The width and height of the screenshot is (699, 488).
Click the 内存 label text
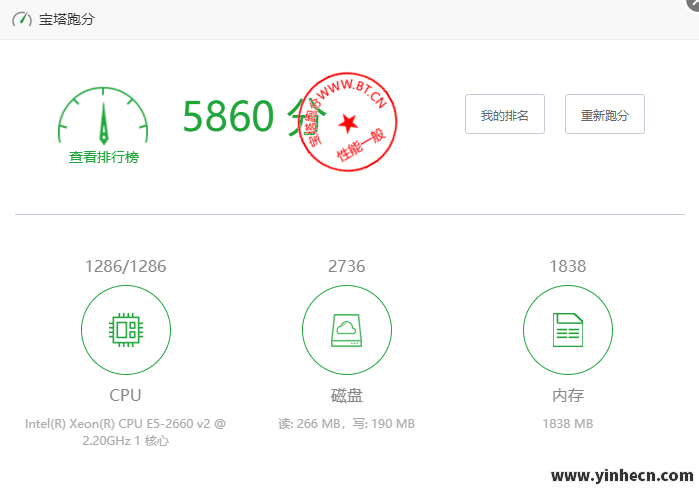[x=567, y=395]
